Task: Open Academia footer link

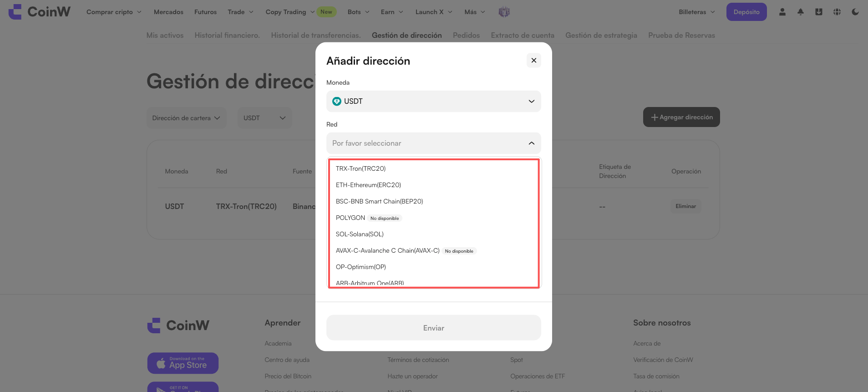Action: (x=278, y=343)
